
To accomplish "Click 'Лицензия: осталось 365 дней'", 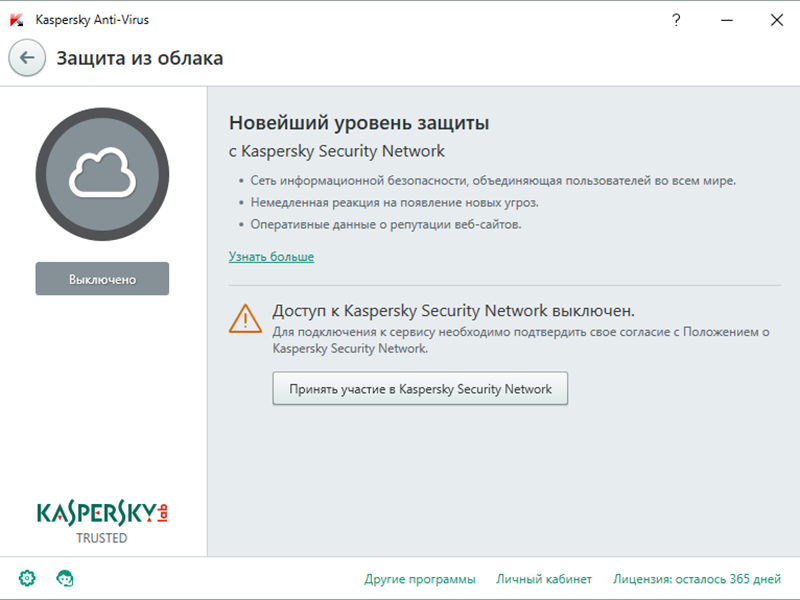I will coord(696,579).
